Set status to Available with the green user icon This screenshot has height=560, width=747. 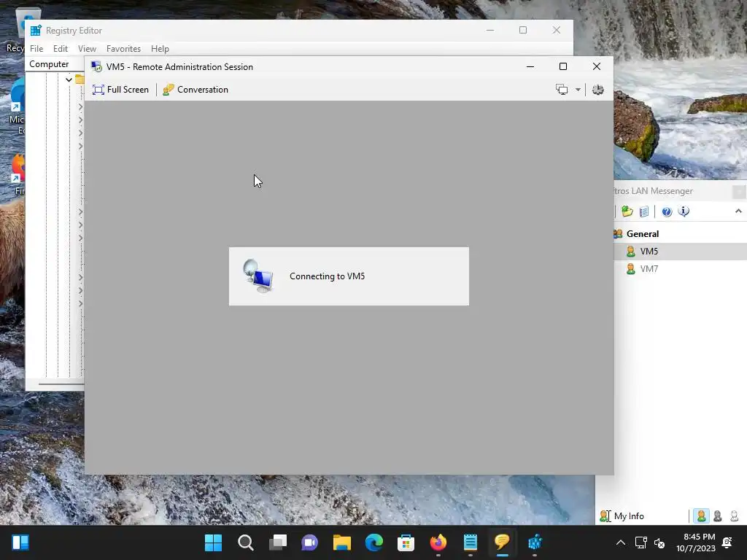pyautogui.click(x=701, y=516)
